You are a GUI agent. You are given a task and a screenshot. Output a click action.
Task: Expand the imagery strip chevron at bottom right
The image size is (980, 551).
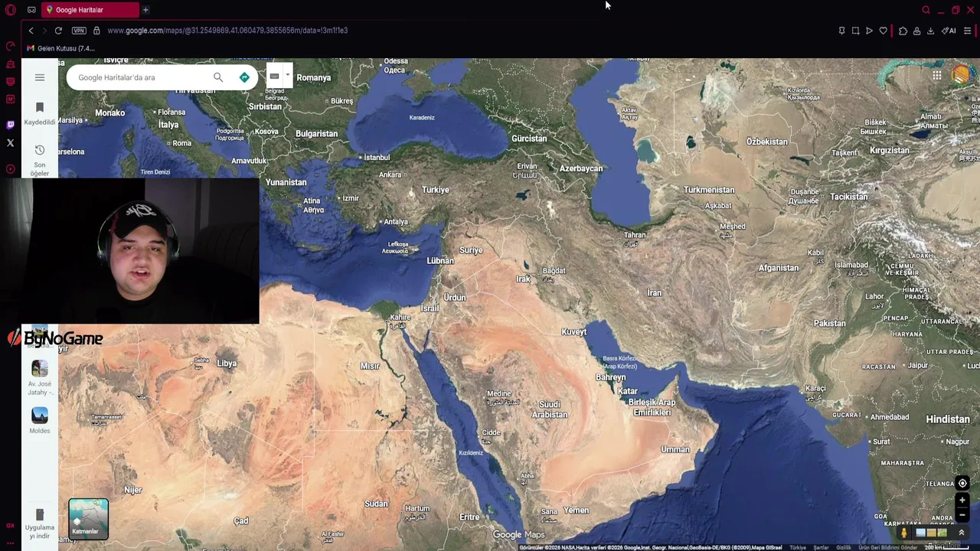coord(962,533)
